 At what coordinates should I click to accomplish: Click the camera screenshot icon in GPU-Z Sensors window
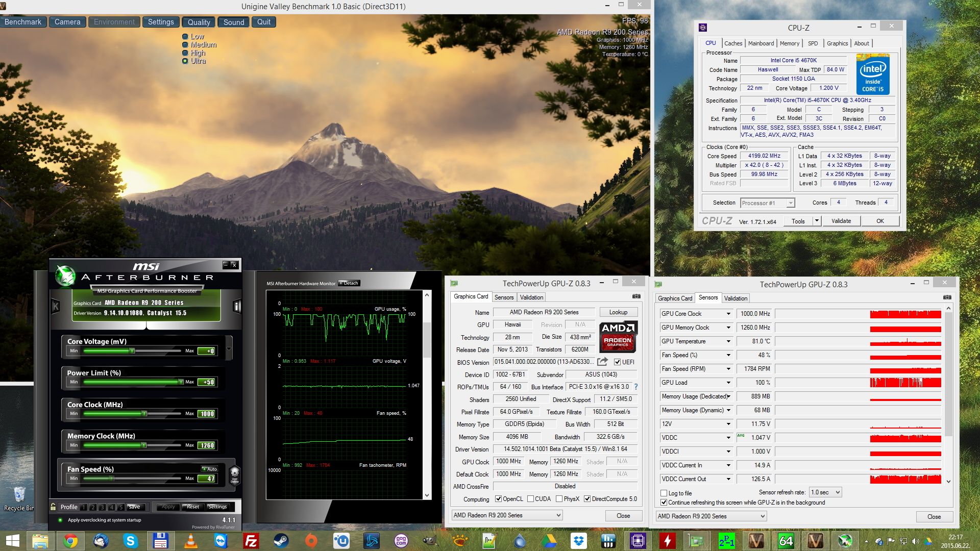[947, 297]
